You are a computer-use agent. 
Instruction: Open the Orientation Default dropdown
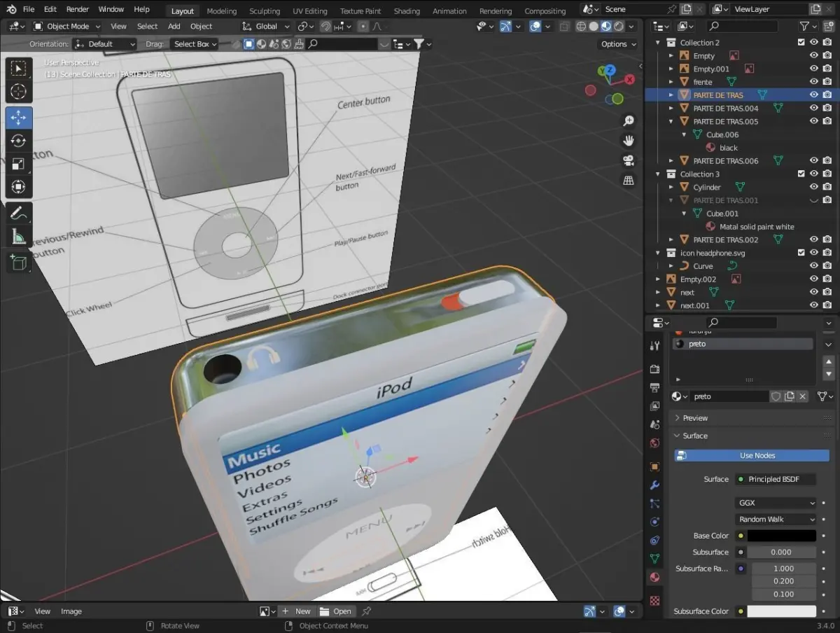click(105, 43)
